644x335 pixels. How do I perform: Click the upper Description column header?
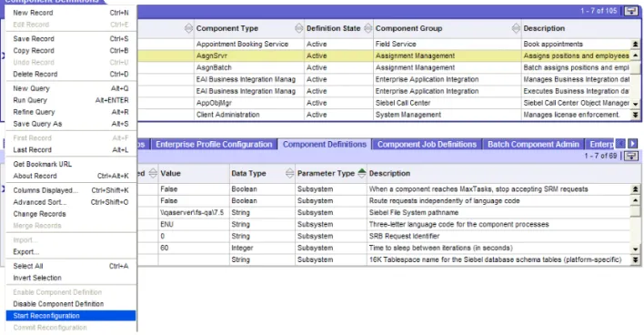pyautogui.click(x=576, y=28)
